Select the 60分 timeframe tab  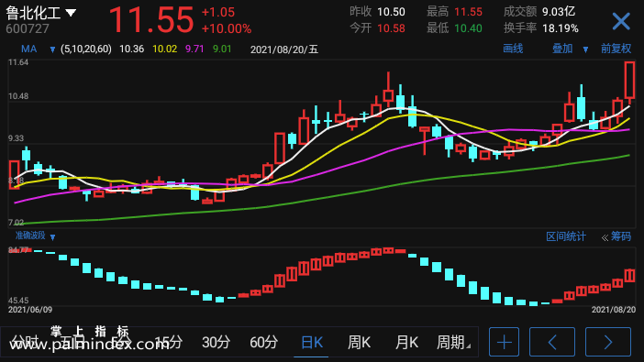point(263,342)
